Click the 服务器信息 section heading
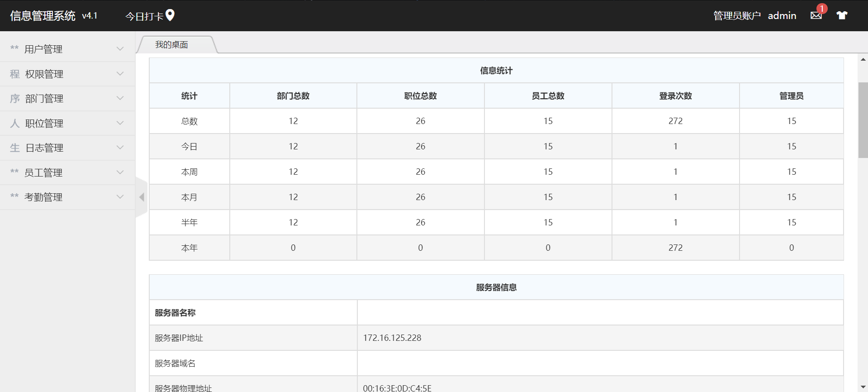868x392 pixels. 496,287
